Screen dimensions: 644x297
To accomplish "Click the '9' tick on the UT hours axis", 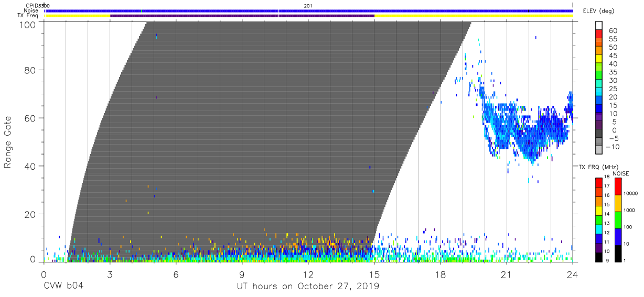I will 242,275.
